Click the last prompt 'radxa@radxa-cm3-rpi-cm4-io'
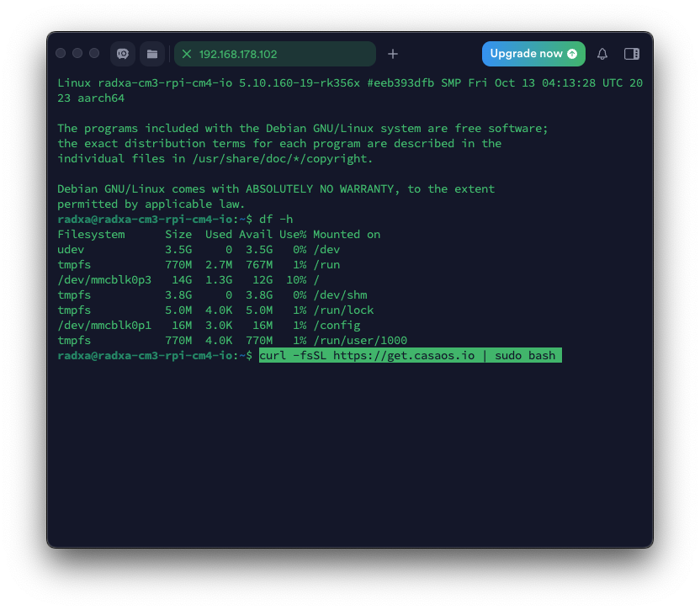This screenshot has width=700, height=610. click(x=145, y=355)
